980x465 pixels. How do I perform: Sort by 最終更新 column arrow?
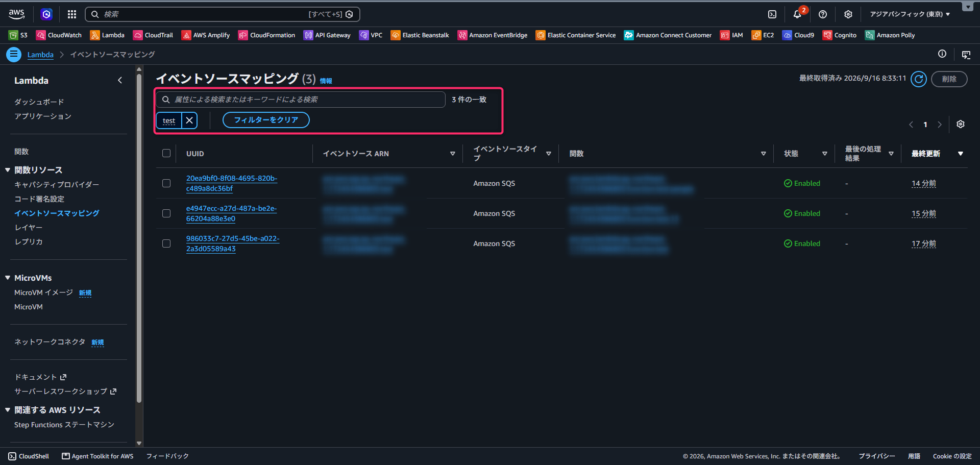[961, 154]
